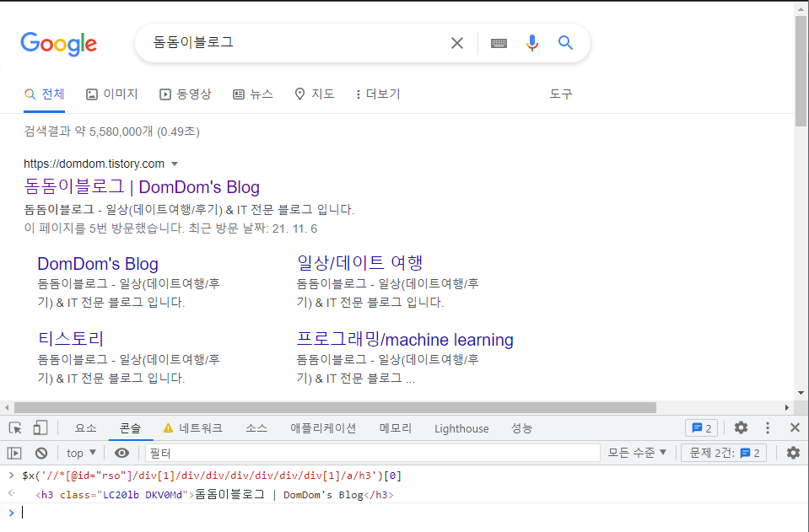Open DevTools customize three-dot menu
Screen dimensions: 809x532
768,427
